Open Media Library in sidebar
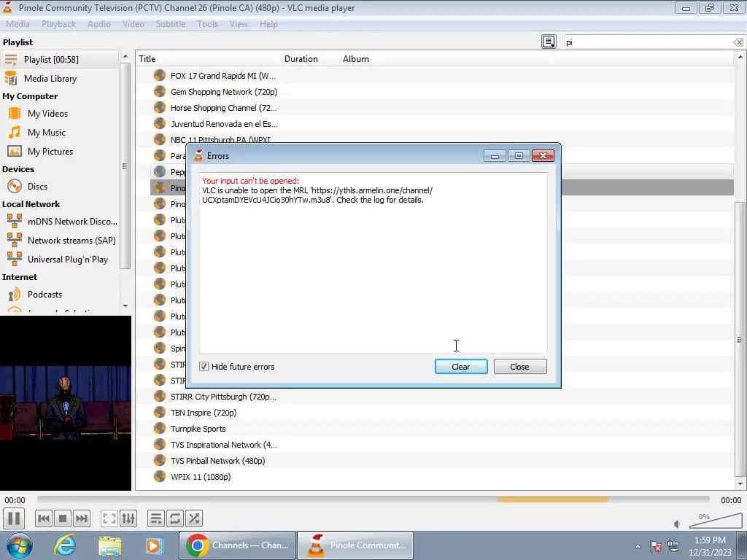The image size is (747, 560). [59, 79]
